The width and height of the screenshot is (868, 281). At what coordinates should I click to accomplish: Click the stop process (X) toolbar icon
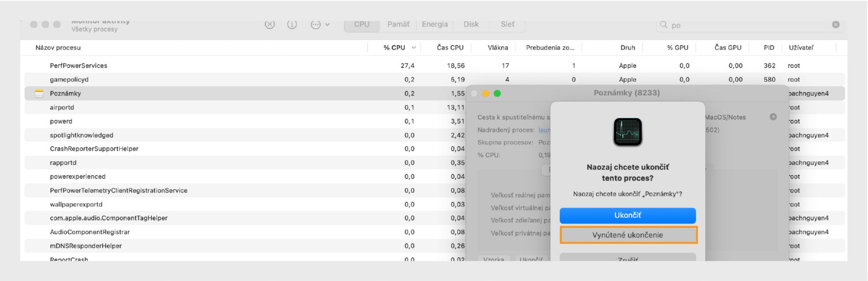pyautogui.click(x=269, y=25)
